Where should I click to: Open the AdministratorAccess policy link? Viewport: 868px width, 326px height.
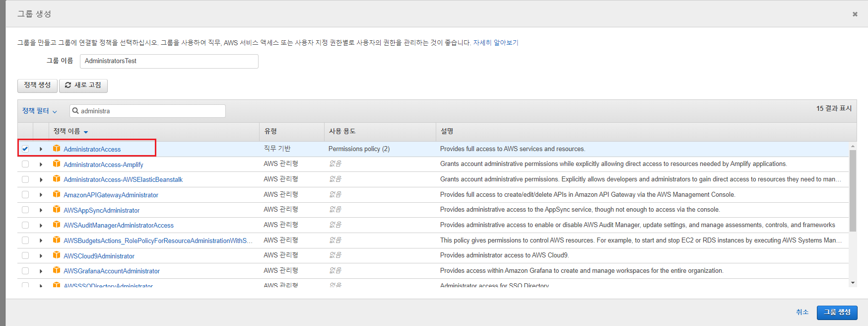(x=92, y=149)
